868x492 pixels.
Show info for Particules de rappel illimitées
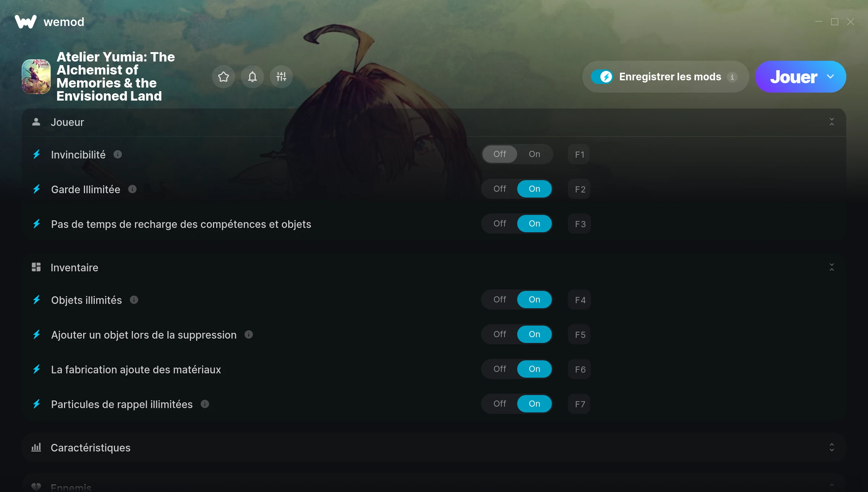point(205,404)
